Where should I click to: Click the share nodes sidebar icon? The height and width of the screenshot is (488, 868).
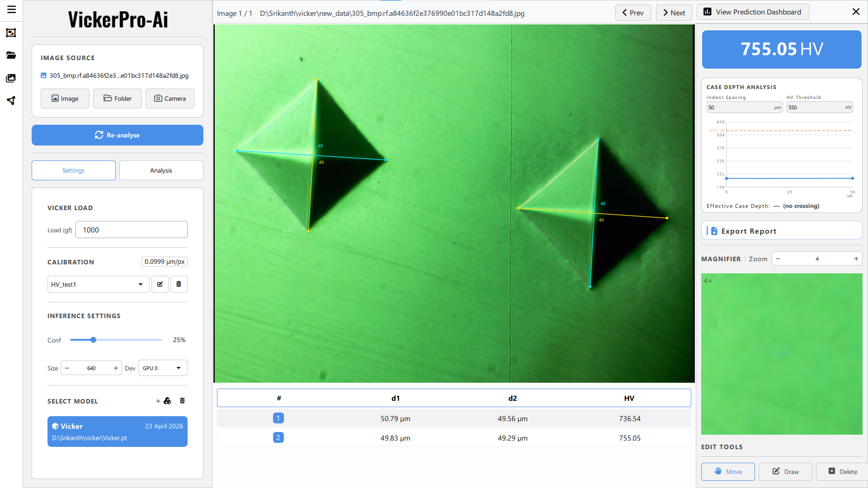[x=11, y=100]
